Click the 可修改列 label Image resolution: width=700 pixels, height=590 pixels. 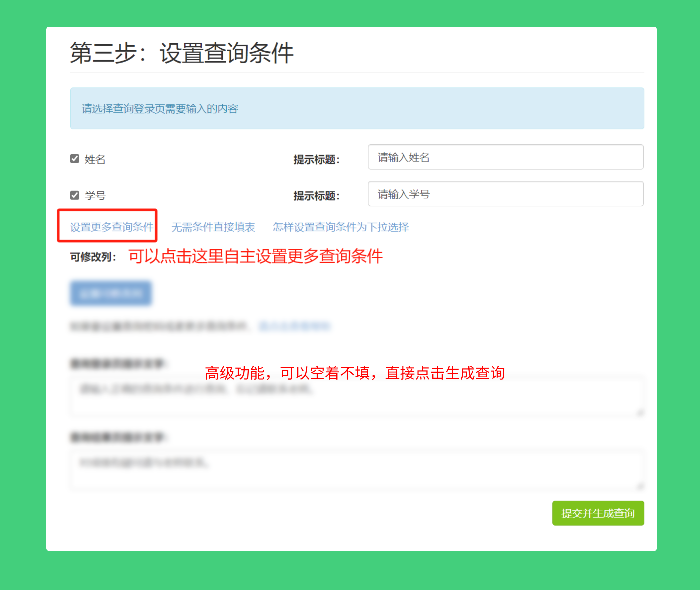93,257
